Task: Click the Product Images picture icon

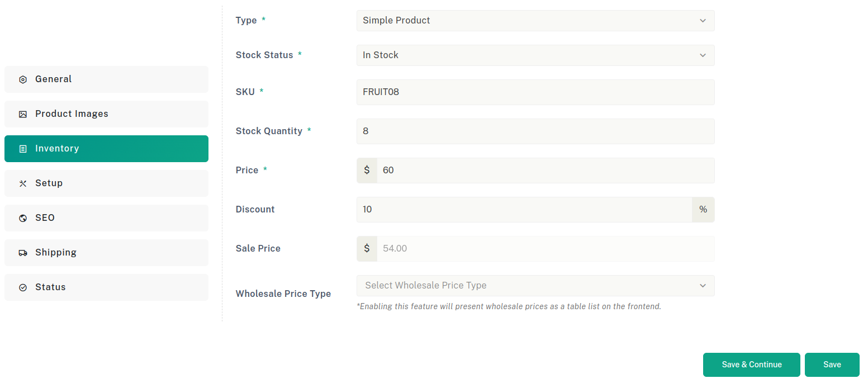Action: pyautogui.click(x=23, y=114)
